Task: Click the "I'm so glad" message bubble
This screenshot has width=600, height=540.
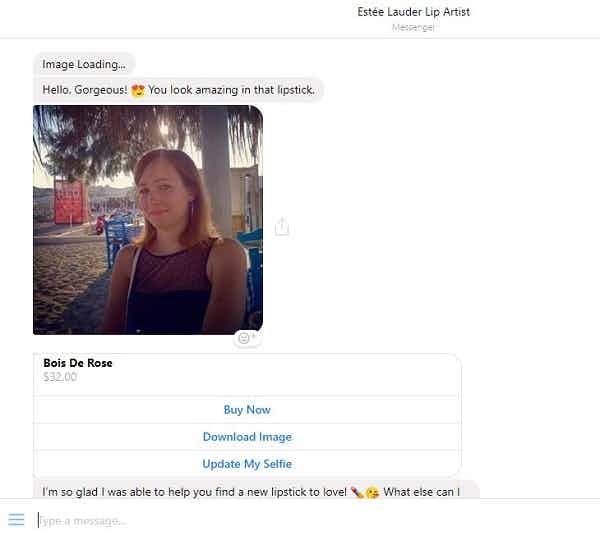Action: pos(256,490)
